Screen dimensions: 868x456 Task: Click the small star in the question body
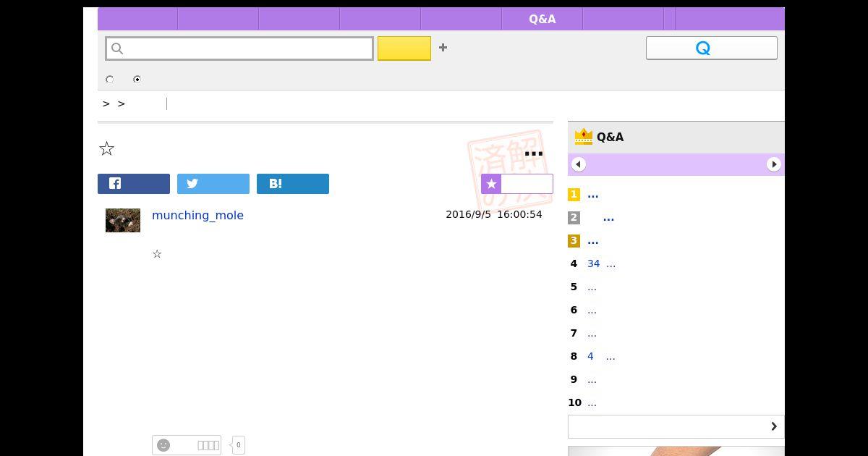point(157,253)
